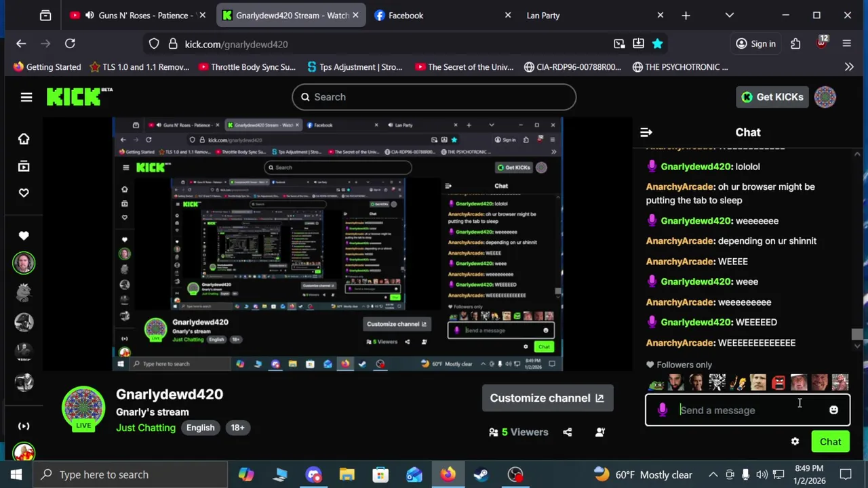The width and height of the screenshot is (868, 488).
Task: Click the Customize channel button
Action: pos(547,398)
